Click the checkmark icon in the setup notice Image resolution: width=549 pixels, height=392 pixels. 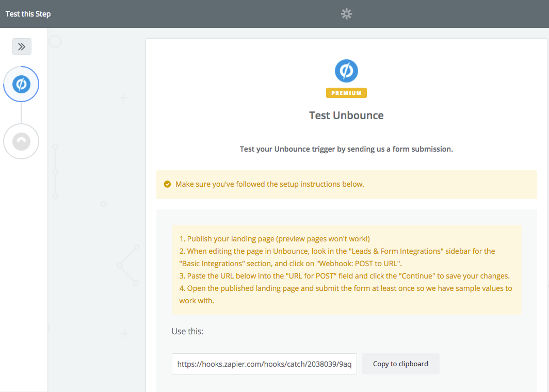167,184
